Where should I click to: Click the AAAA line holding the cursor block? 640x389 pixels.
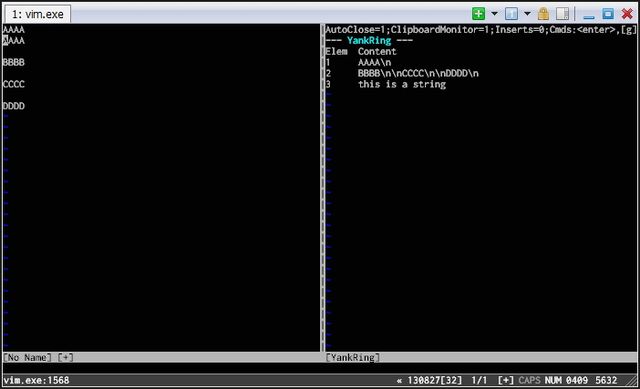[x=13, y=40]
